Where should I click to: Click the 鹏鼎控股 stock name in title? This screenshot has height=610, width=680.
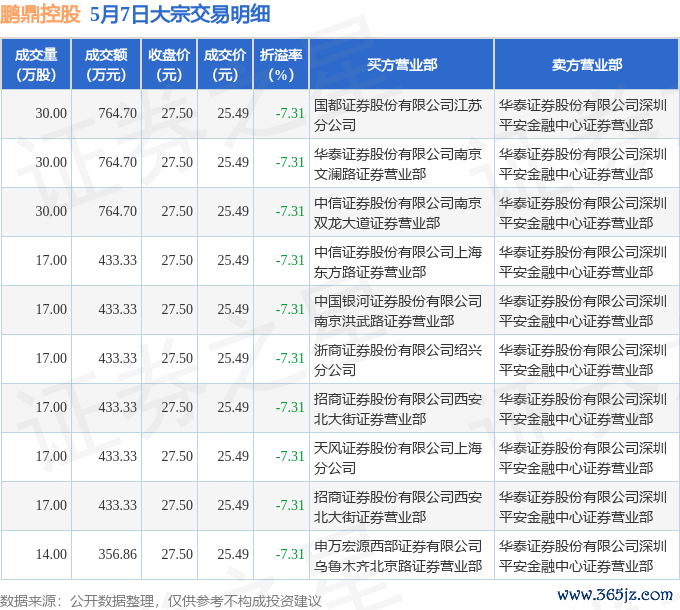coord(40,15)
